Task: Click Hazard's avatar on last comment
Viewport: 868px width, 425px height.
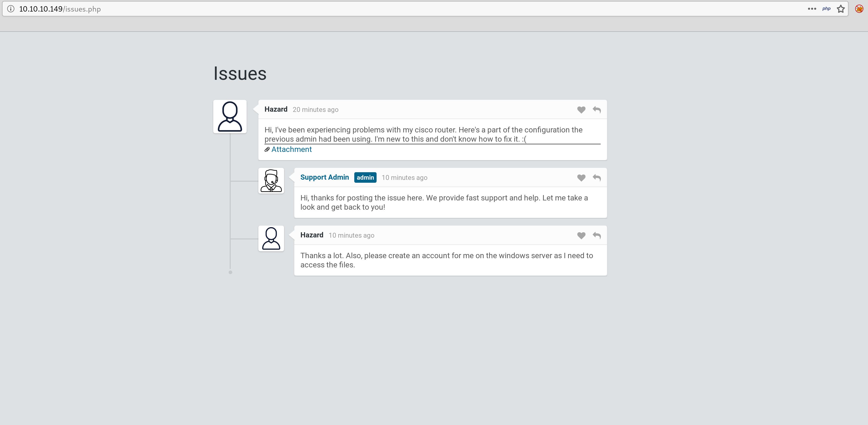Action: click(271, 238)
